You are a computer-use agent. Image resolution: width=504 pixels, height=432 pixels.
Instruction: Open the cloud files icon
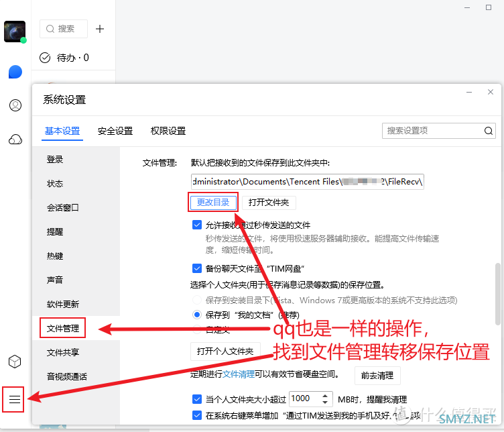[x=15, y=140]
